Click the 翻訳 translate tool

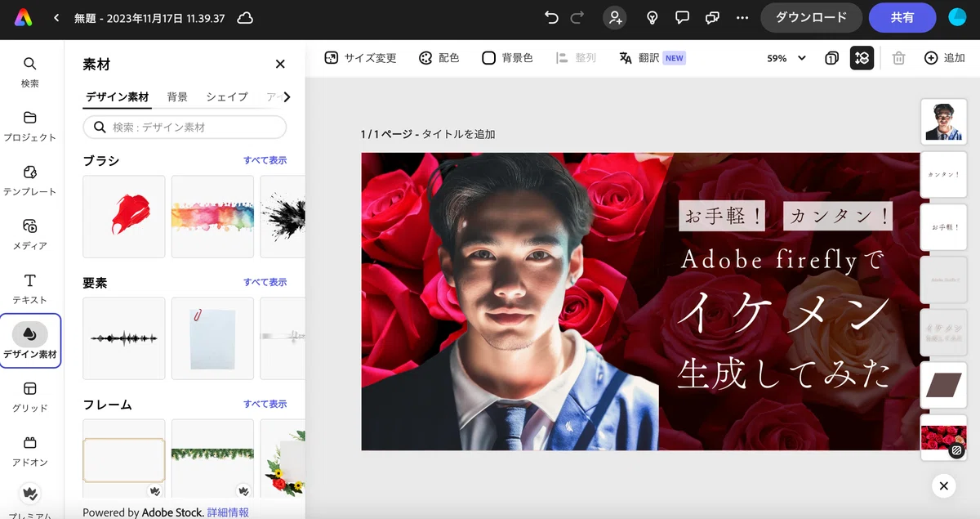651,58
